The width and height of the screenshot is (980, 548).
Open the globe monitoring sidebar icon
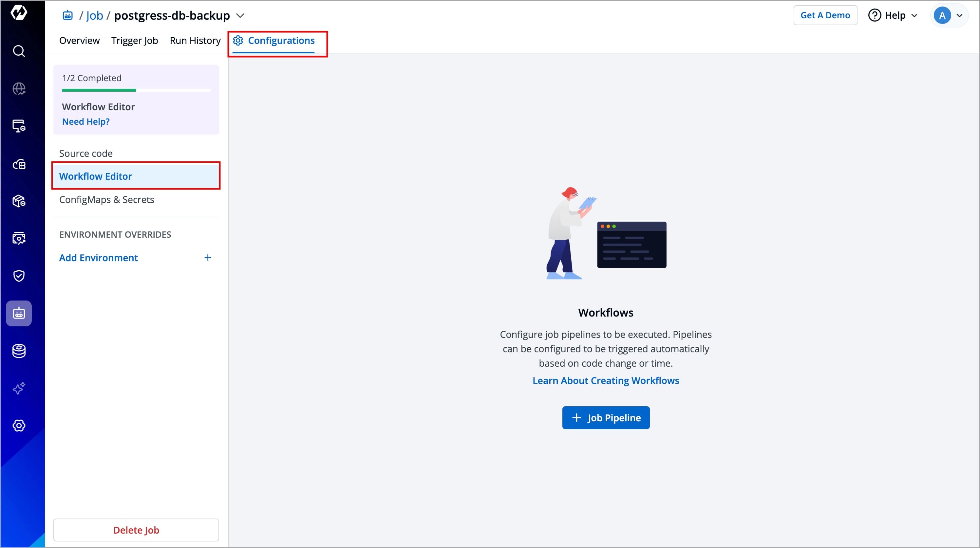coord(19,89)
